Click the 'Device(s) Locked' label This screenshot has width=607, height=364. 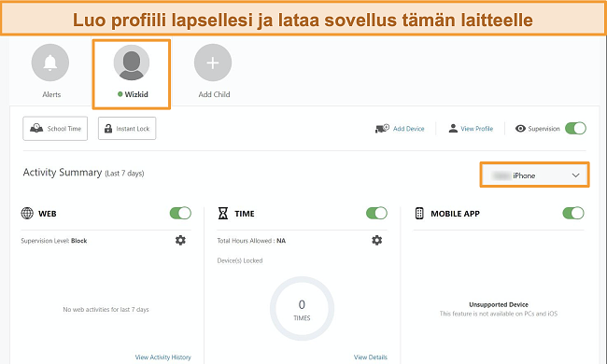240,260
